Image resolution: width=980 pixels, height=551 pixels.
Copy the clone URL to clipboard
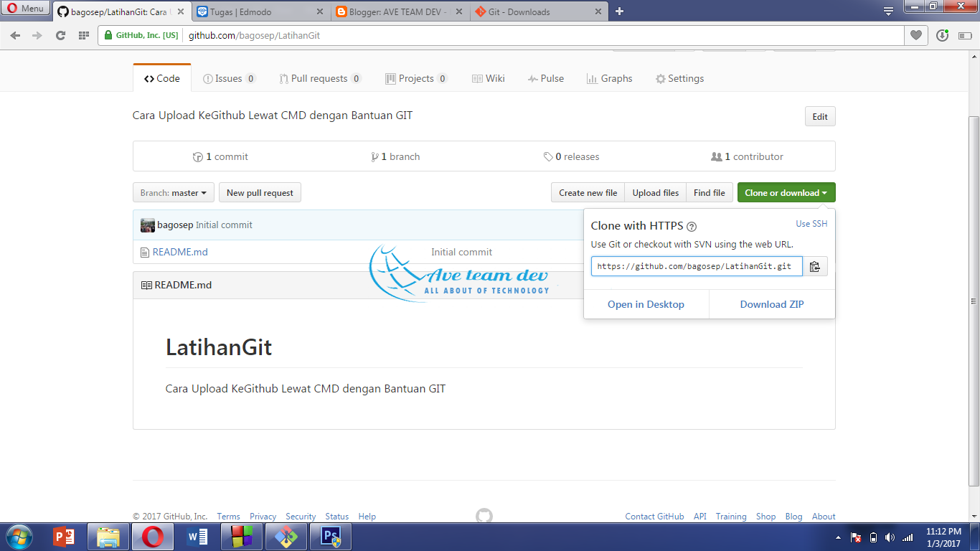pos(816,266)
